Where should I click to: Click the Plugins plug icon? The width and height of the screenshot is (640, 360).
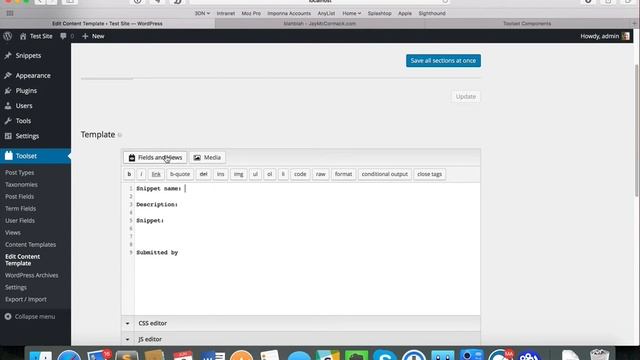pyautogui.click(x=8, y=91)
